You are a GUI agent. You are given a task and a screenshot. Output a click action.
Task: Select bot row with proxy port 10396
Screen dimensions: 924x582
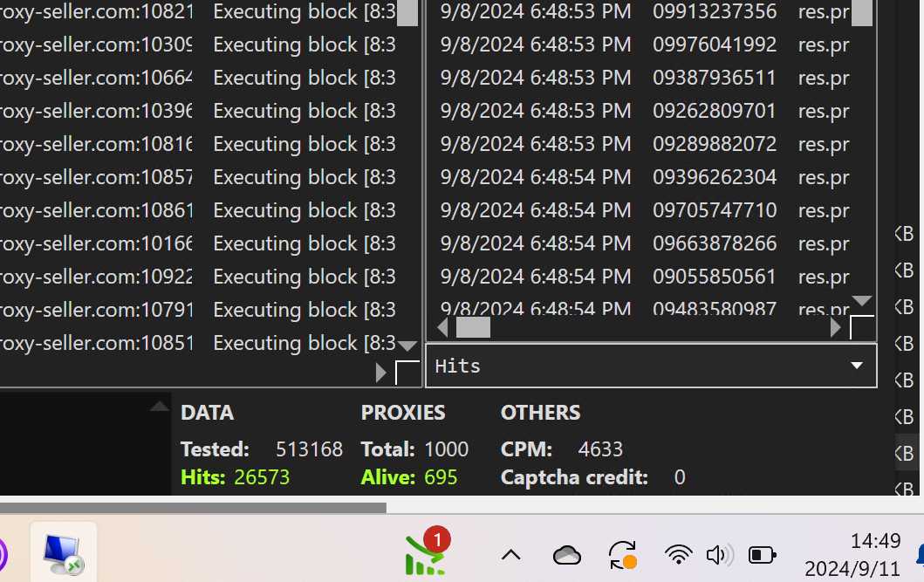point(198,111)
